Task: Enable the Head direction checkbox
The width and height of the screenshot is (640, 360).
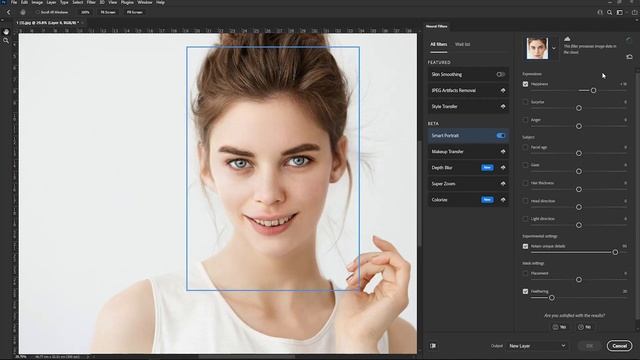Action: point(525,201)
